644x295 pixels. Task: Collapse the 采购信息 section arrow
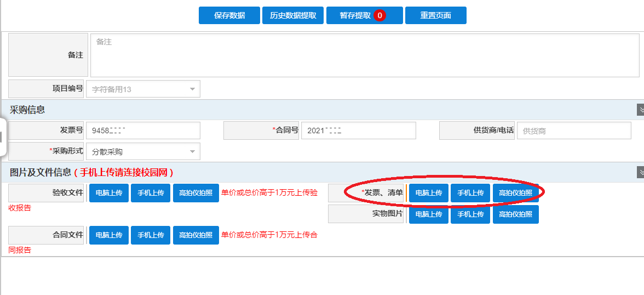pyautogui.click(x=640, y=110)
